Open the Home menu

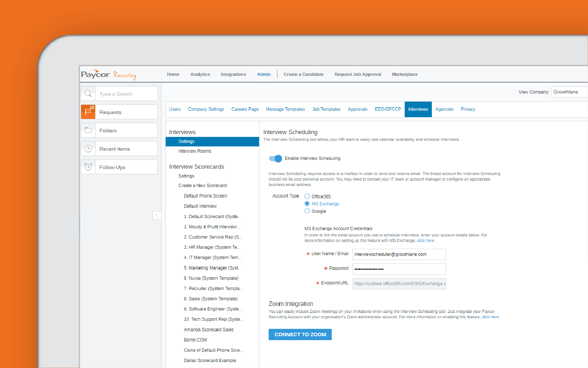coord(173,74)
